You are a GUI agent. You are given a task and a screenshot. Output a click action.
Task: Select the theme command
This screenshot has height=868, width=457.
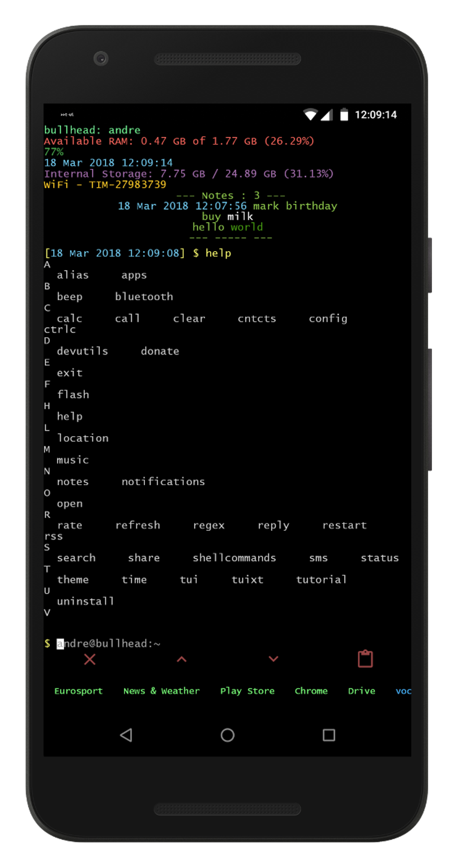(x=73, y=579)
